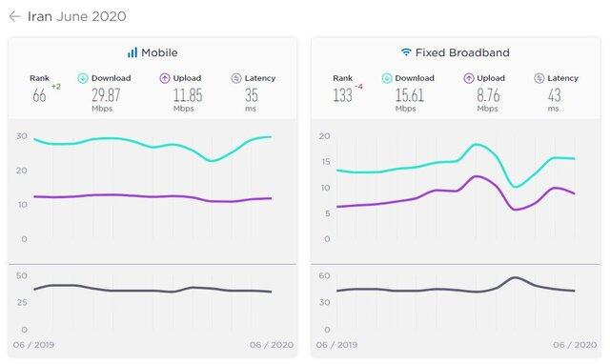Image resolution: width=610 pixels, height=364 pixels.
Task: Click the Fixed Broadband wifi icon
Action: pos(406,52)
